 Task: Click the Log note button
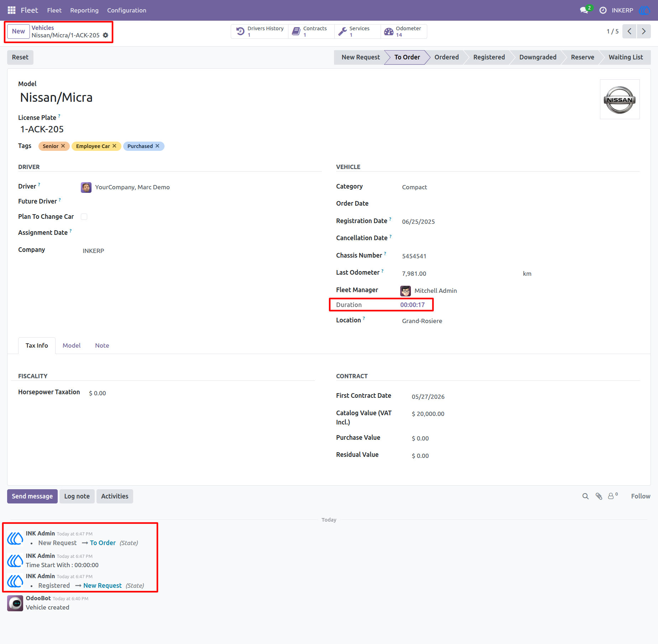point(77,496)
